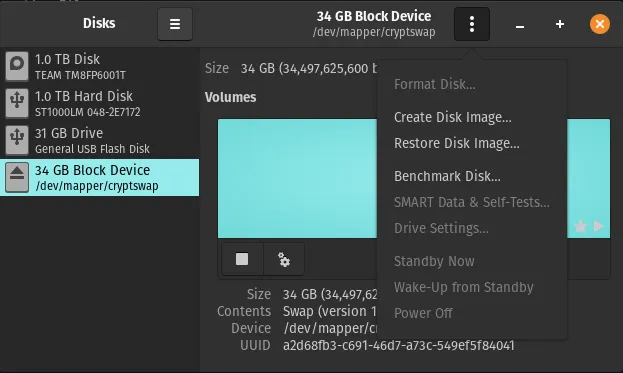This screenshot has height=373, width=623.
Task: Select the 31 GB Drive General USB Flash Disk
Action: point(99,140)
